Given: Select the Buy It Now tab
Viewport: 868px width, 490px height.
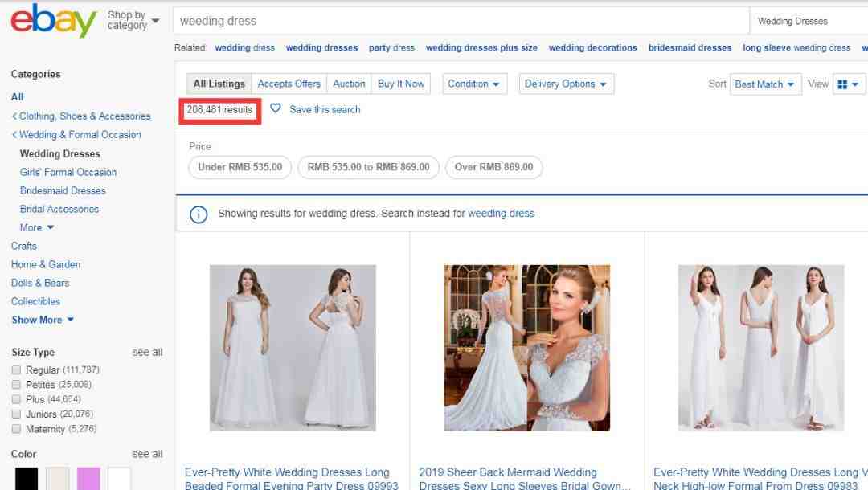Looking at the screenshot, I should pos(401,84).
